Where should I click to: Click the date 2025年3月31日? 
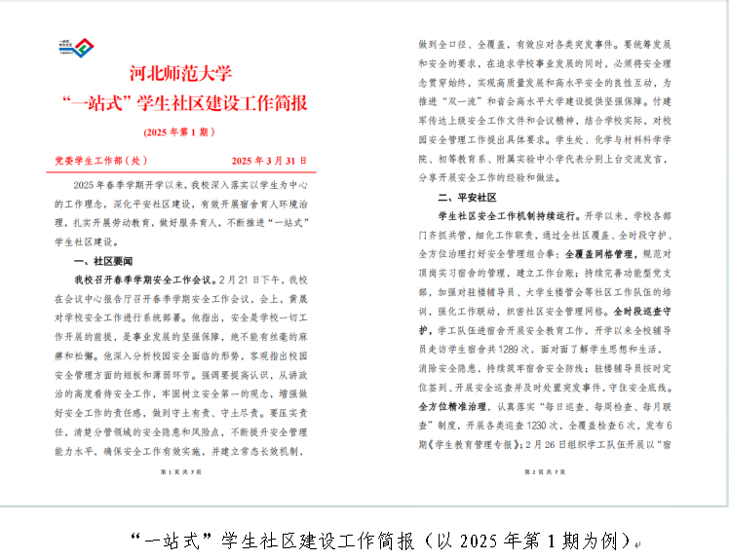[x=269, y=160]
